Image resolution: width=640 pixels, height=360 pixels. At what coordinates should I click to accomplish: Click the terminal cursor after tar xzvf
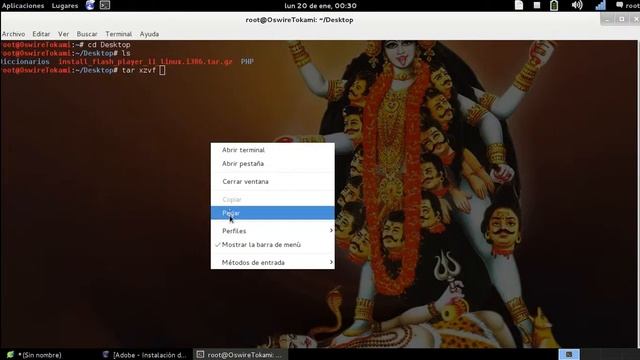(162, 70)
